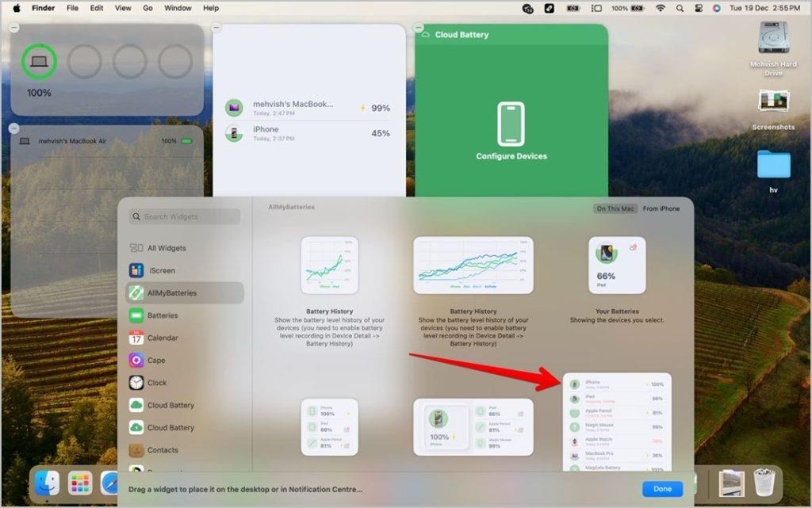Remove the white device list widget
The height and width of the screenshot is (508, 812).
217,28
